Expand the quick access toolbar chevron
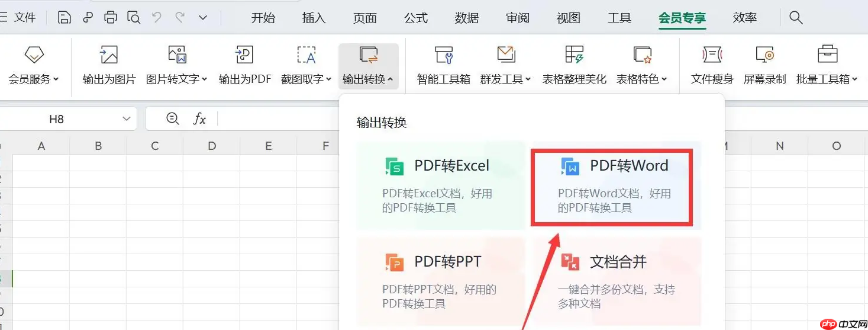 click(203, 18)
